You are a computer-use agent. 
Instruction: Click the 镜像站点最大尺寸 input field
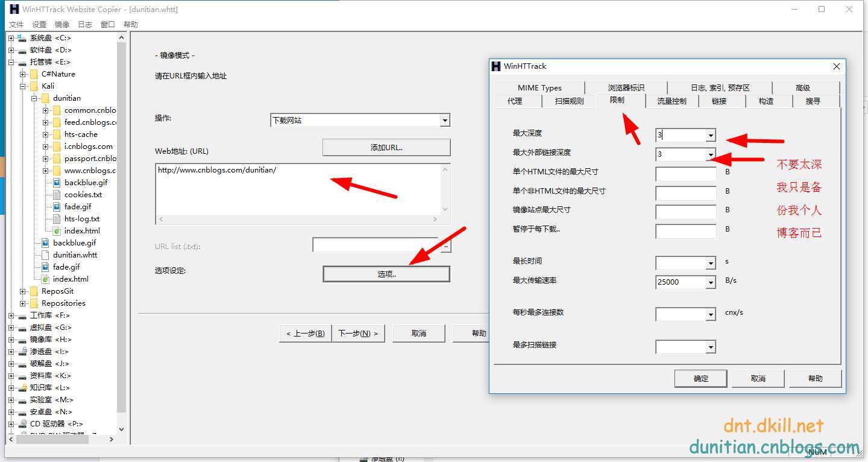coord(686,212)
